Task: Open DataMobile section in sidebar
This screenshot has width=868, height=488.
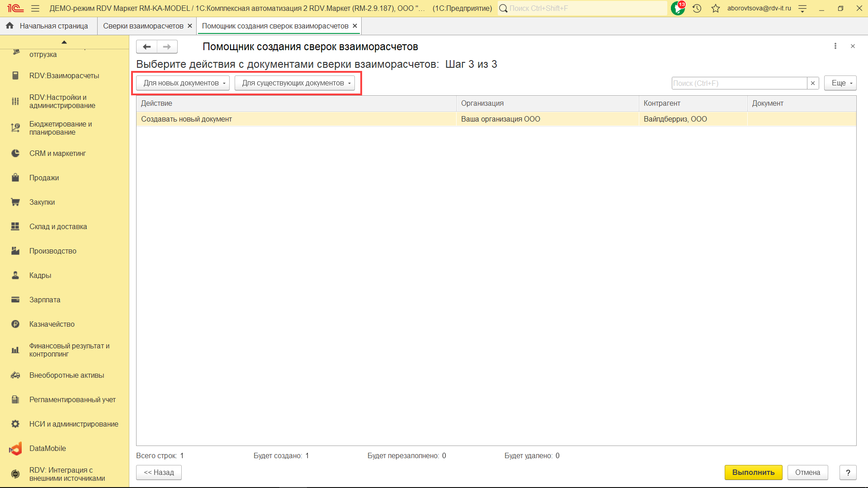Action: [47, 448]
